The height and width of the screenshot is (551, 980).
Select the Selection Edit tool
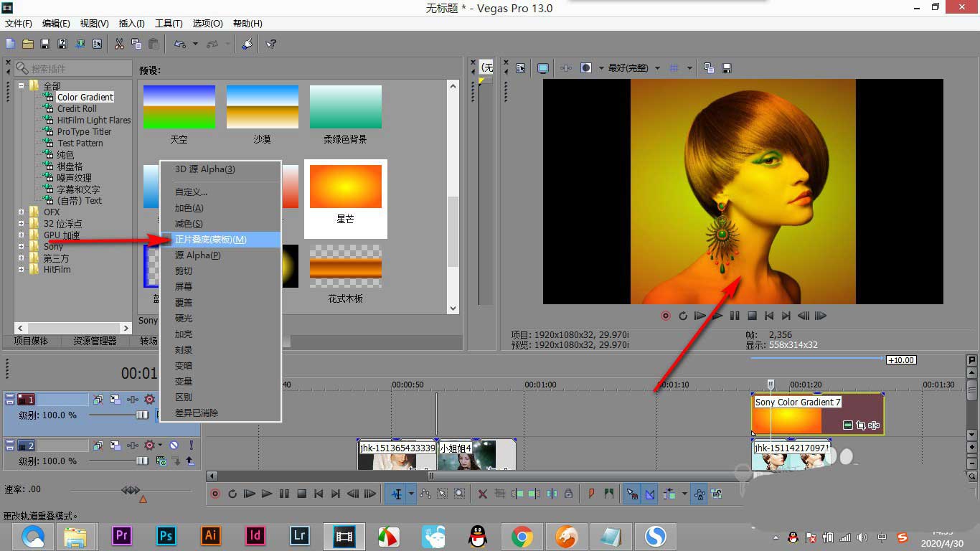pyautogui.click(x=443, y=494)
